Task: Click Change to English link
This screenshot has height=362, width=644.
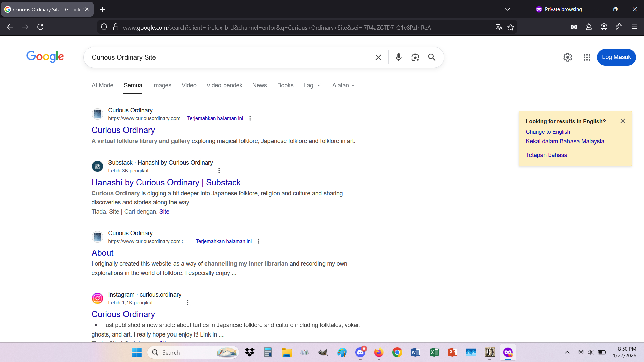Action: [x=548, y=132]
